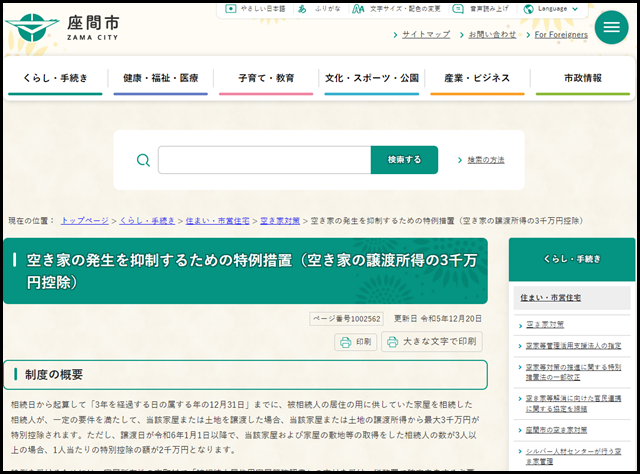The width and height of the screenshot is (640, 474).
Task: Click the AA text size icon
Action: click(358, 9)
